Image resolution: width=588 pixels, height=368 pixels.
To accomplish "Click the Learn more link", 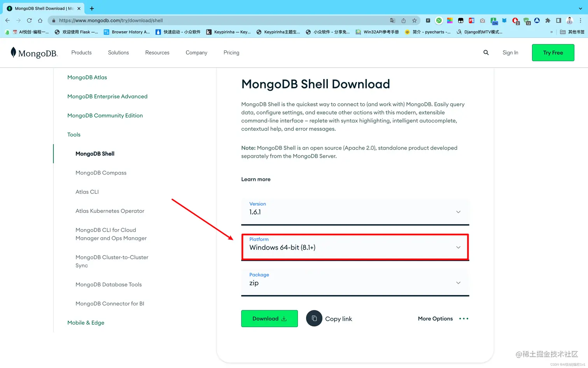I will click(256, 179).
